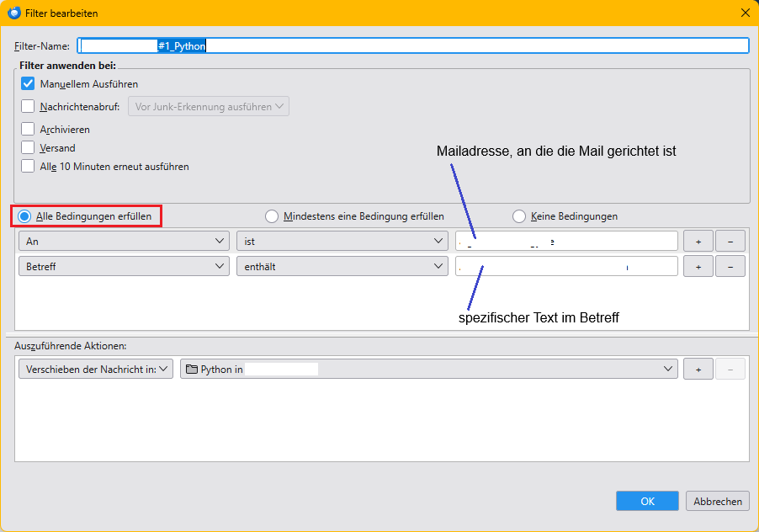Select Keine Bedingungen radio button
Image resolution: width=759 pixels, height=532 pixels.
pyautogui.click(x=519, y=216)
